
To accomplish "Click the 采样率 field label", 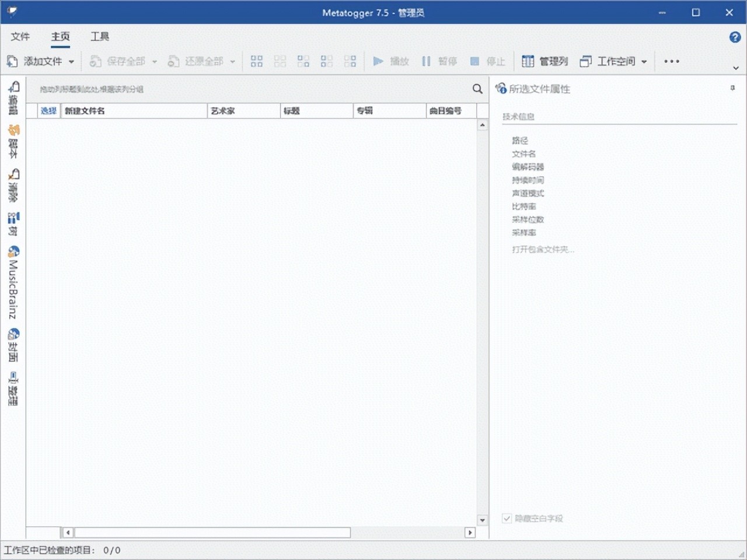I will pyautogui.click(x=524, y=233).
